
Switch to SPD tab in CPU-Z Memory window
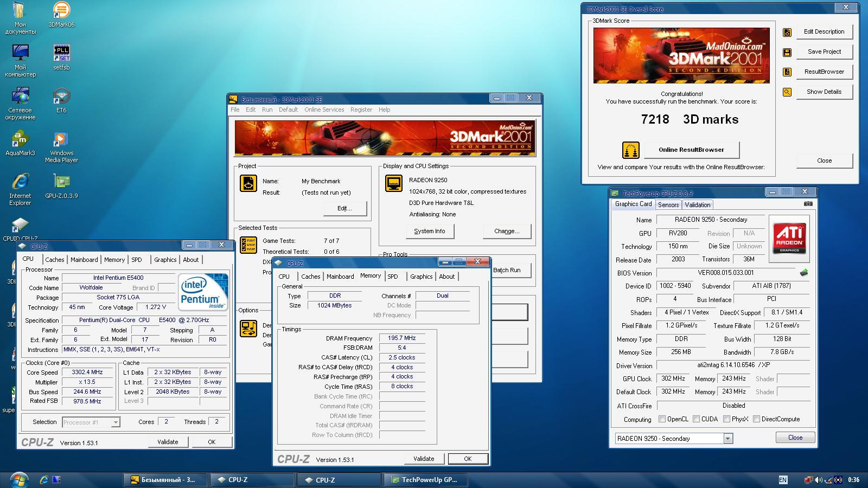pos(393,277)
